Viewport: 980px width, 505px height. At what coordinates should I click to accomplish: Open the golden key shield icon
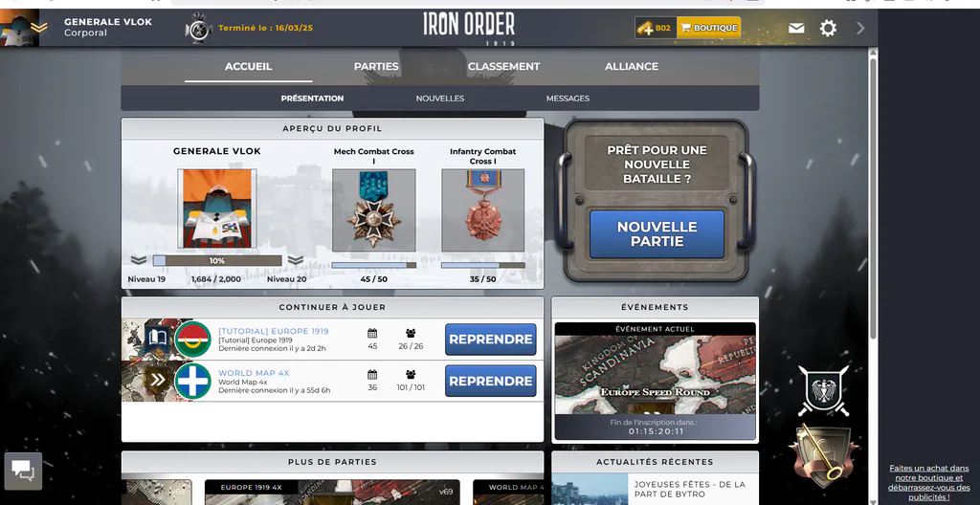tap(823, 455)
